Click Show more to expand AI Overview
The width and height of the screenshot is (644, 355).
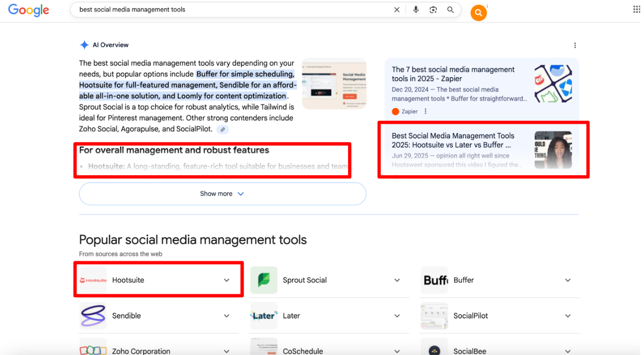(x=223, y=194)
